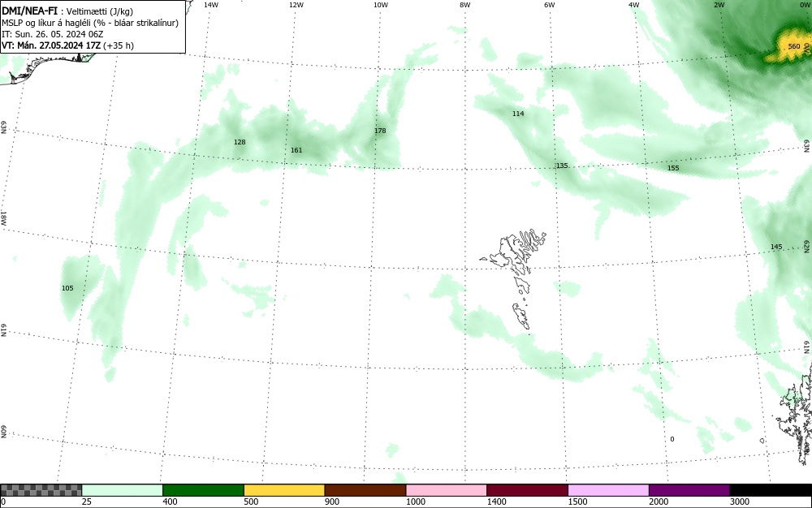Viewport: 812px width, 508px height.
Task: Click the 178 CAPE value label
Action: click(380, 131)
